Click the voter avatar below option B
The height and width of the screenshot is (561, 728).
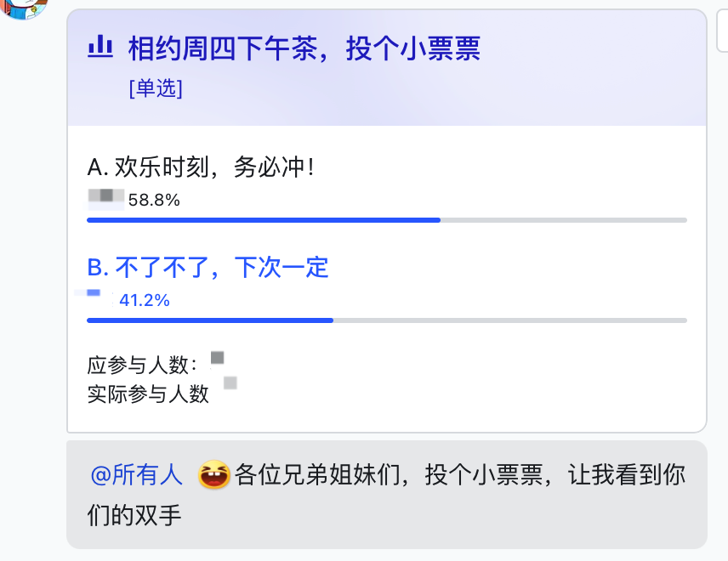(90, 293)
